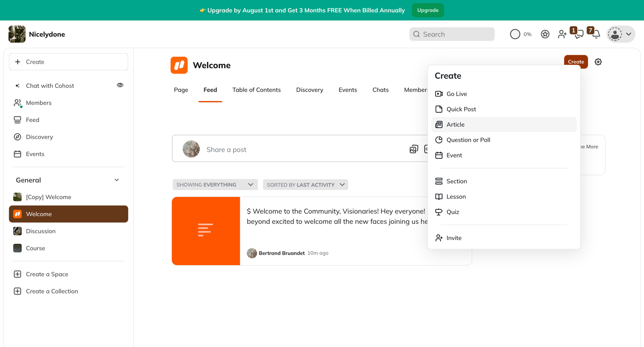Viewport: 644px width, 347px height.
Task: Click the green Upgrade button
Action: click(428, 10)
